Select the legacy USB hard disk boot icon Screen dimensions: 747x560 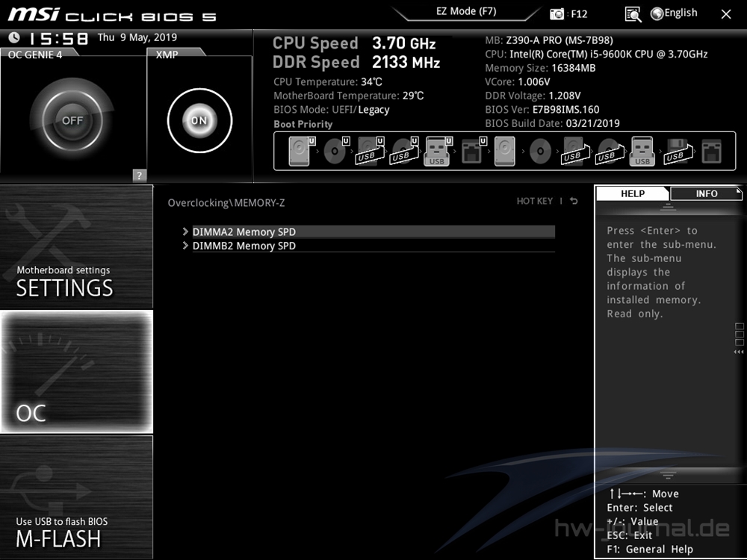[x=575, y=151]
